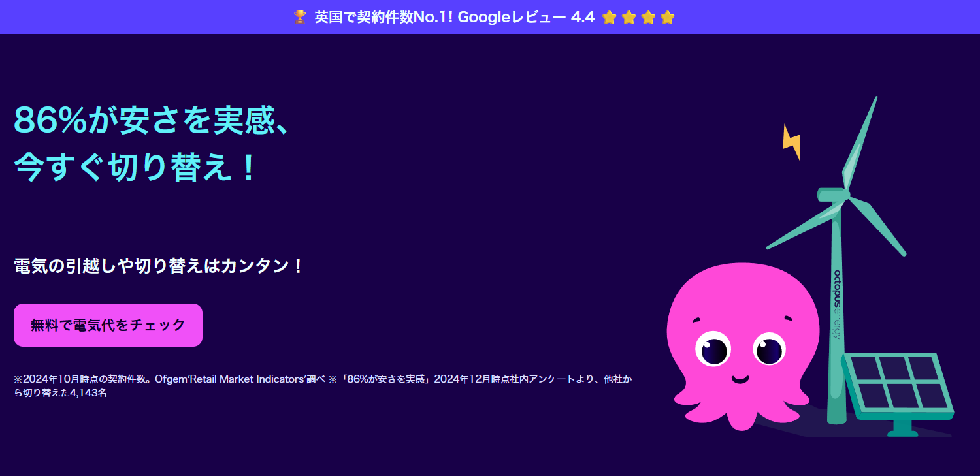The height and width of the screenshot is (476, 980).
Task: Click the trophy icon in the top banner
Action: 300,18
